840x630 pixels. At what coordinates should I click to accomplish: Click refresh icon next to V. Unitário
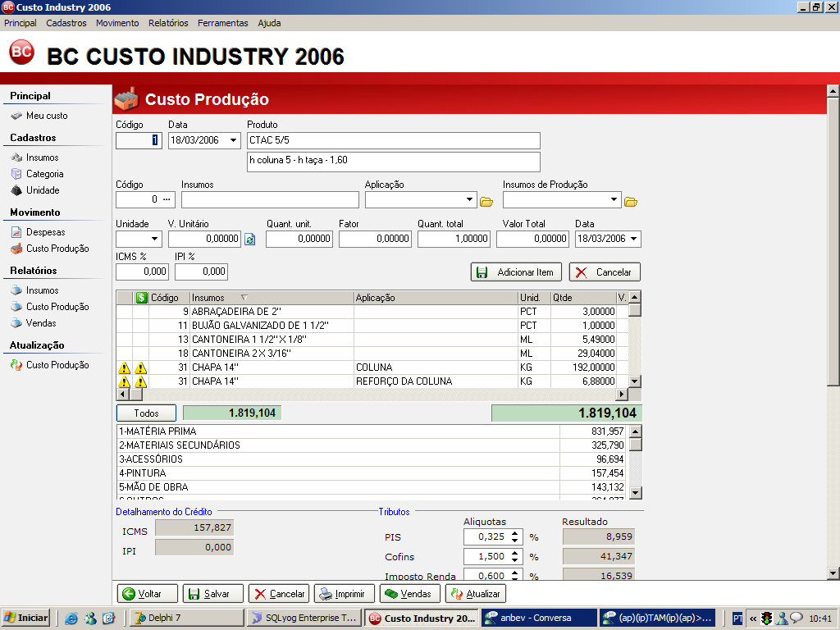pyautogui.click(x=250, y=240)
